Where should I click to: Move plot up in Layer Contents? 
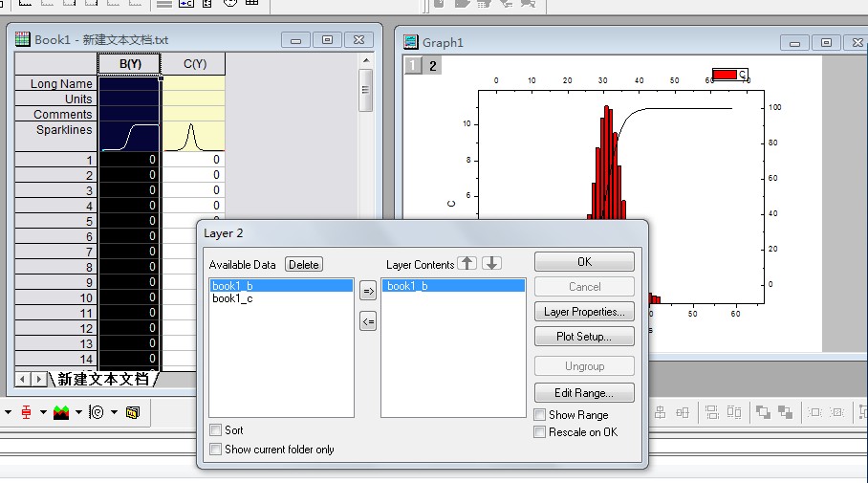[467, 263]
